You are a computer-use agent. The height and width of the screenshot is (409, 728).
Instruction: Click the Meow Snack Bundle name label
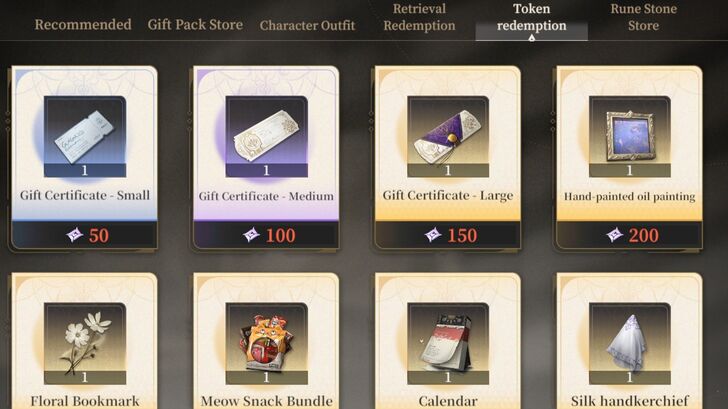pos(266,401)
